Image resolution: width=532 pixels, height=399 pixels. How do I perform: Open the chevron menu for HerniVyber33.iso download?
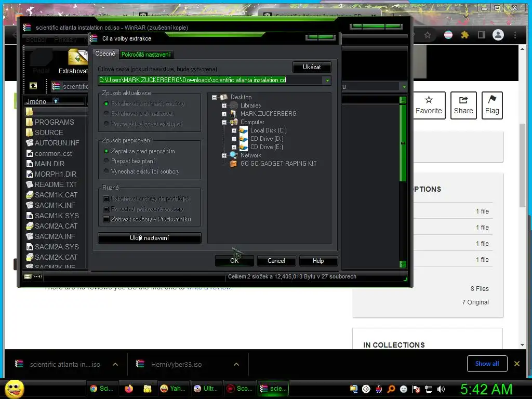pos(236,364)
